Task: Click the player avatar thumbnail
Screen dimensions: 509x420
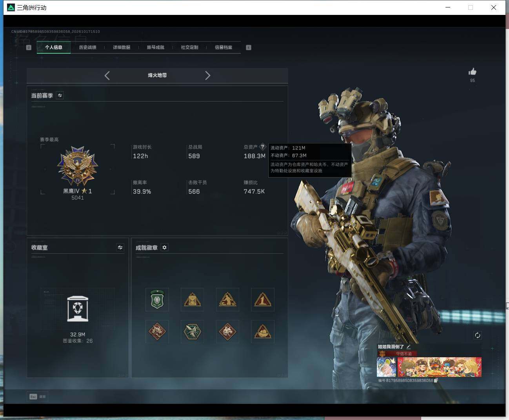Action: point(386,367)
